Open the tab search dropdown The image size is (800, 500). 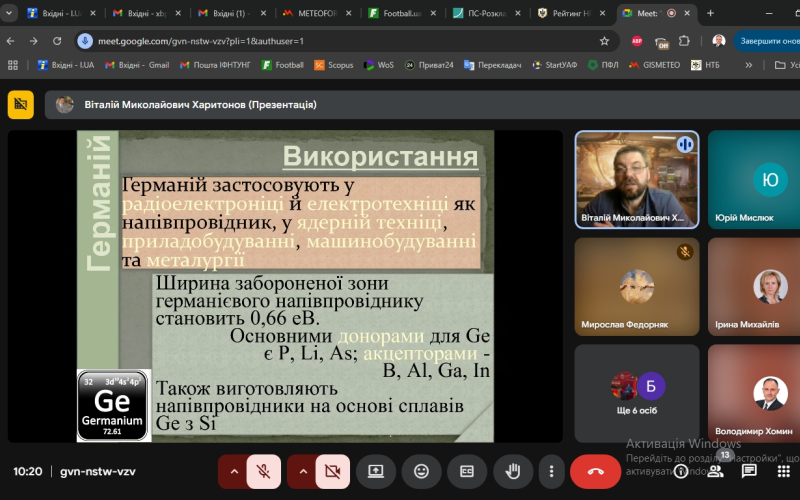tap(9, 13)
